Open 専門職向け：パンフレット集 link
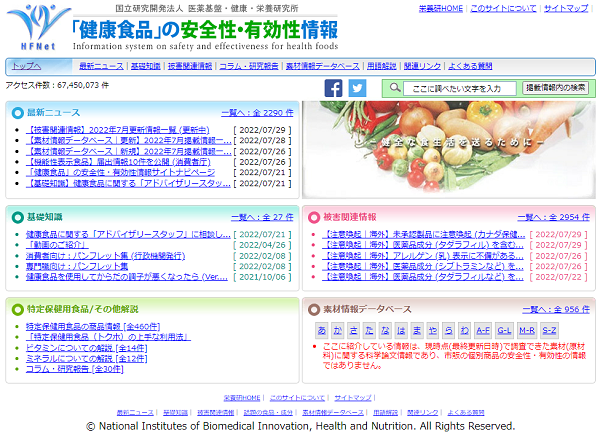The width and height of the screenshot is (600, 432). [x=77, y=266]
